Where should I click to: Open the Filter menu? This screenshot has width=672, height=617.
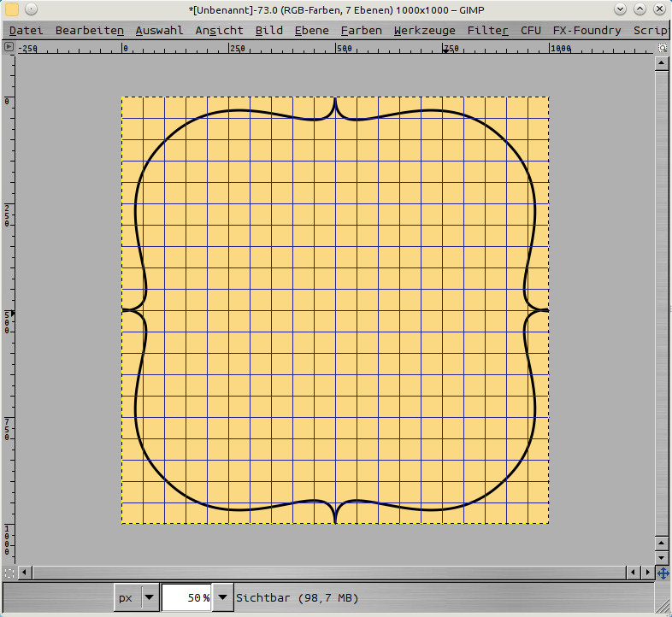(x=487, y=30)
